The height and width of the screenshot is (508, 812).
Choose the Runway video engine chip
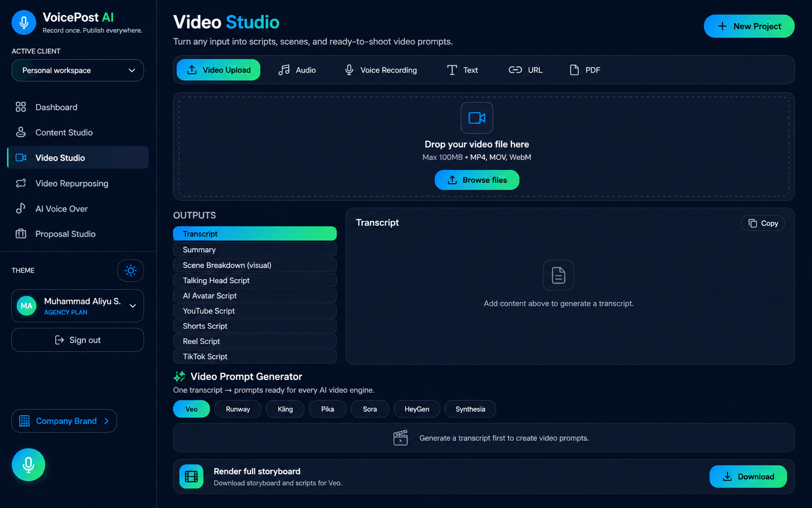(238, 409)
